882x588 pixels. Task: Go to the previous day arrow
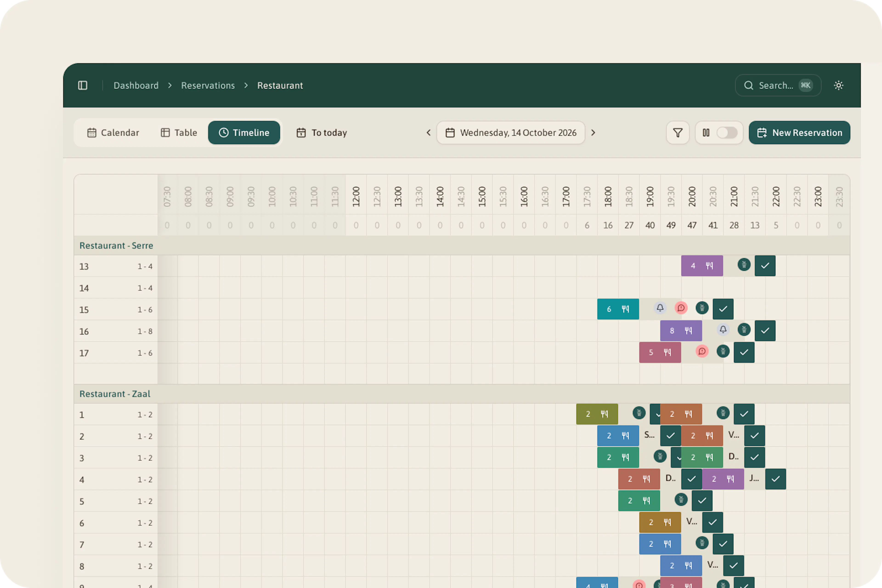point(429,133)
